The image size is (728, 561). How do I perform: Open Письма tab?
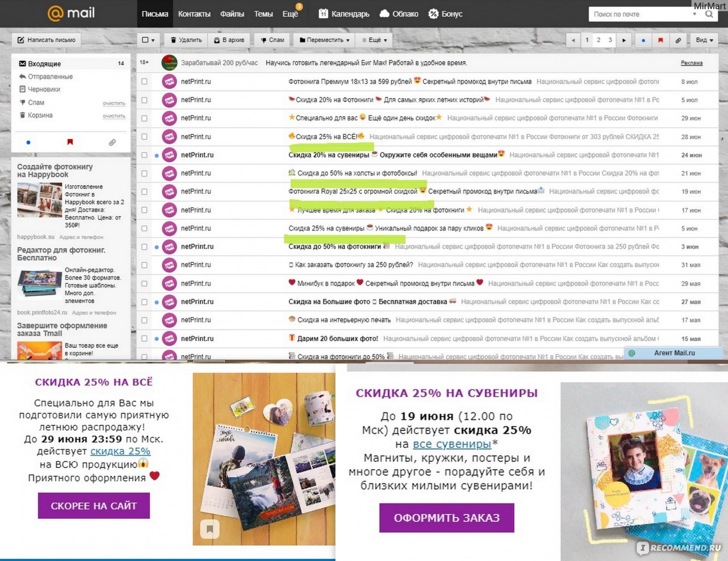(155, 14)
